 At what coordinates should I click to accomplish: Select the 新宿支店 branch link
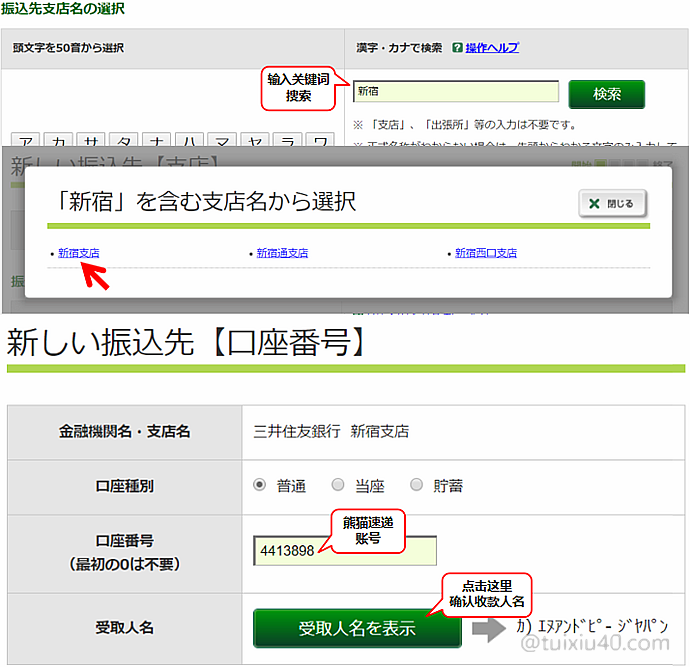pyautogui.click(x=79, y=253)
